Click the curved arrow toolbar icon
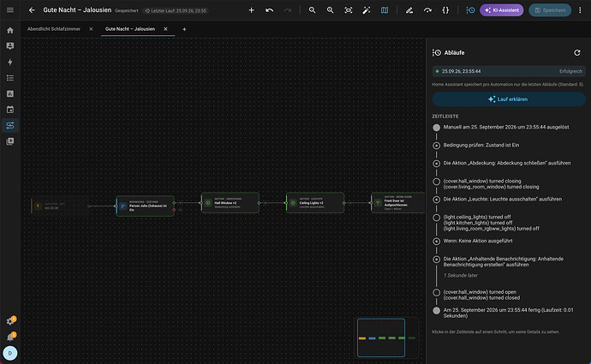This screenshot has height=364, width=591. [427, 10]
